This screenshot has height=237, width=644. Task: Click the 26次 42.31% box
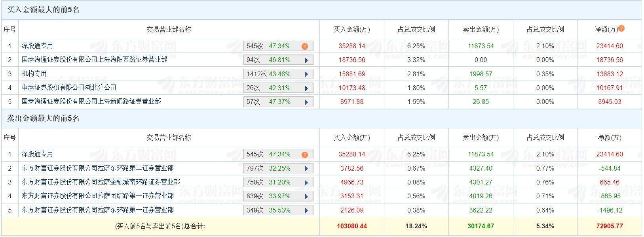click(278, 88)
